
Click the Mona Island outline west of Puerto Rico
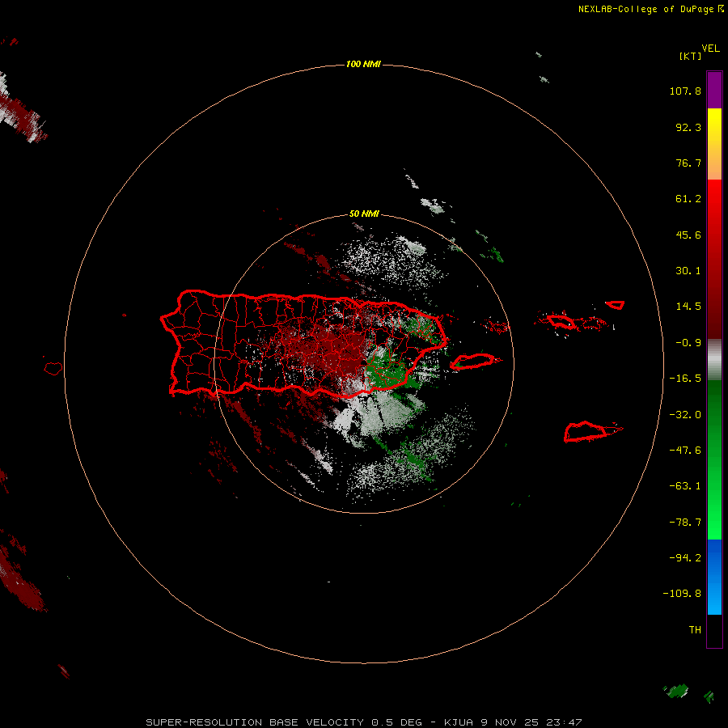pyautogui.click(x=53, y=368)
